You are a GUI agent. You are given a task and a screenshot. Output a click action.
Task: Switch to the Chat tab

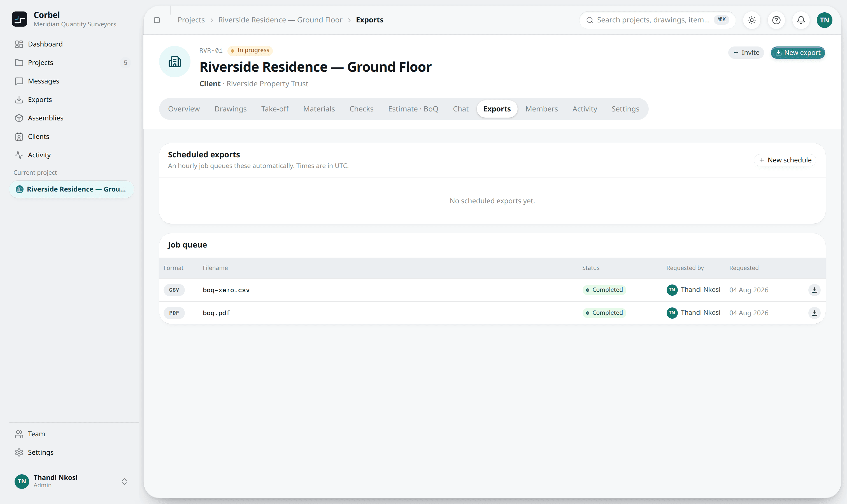(x=461, y=109)
